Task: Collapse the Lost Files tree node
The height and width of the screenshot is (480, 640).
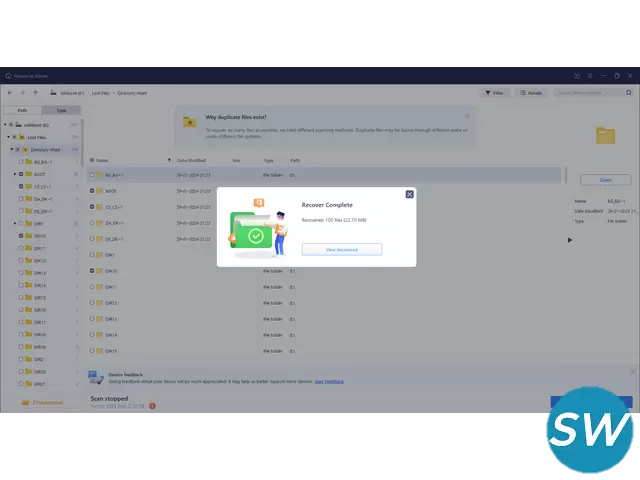Action: [9, 137]
